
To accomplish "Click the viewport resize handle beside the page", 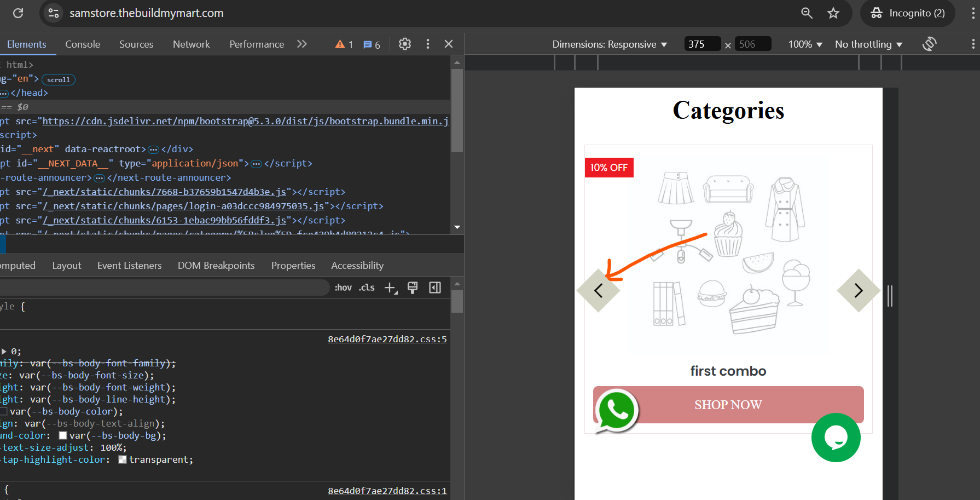I will (x=890, y=296).
